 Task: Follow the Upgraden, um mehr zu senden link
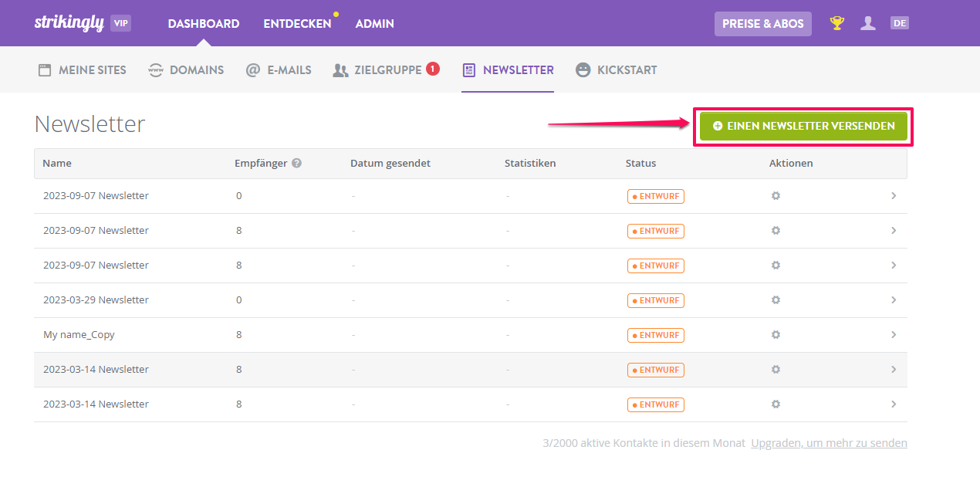829,443
